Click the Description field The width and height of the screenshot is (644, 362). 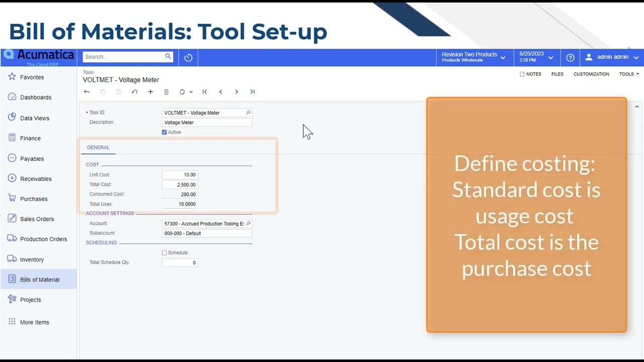pos(207,123)
